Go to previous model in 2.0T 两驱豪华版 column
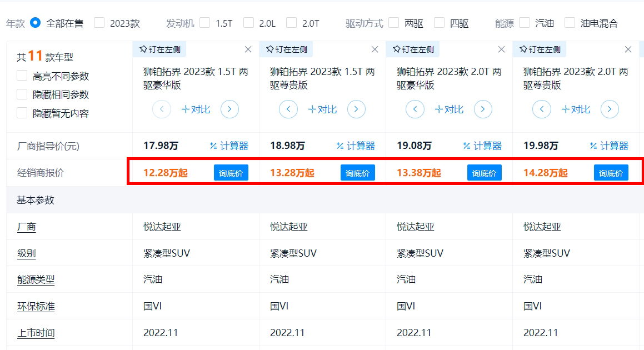 [415, 109]
